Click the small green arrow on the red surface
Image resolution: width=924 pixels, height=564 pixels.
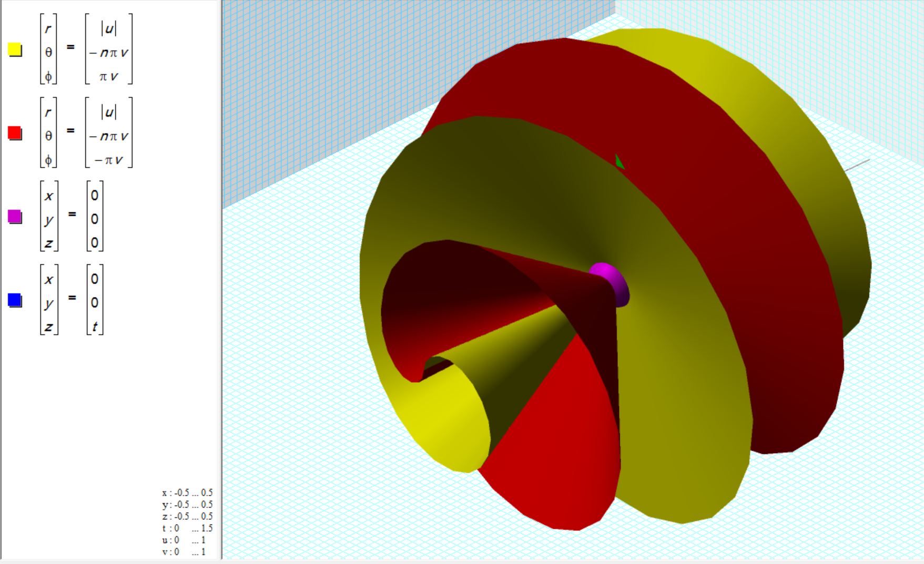[620, 162]
